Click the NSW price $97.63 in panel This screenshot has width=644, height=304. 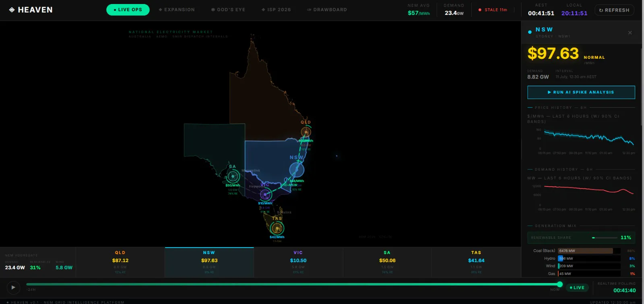[553, 54]
